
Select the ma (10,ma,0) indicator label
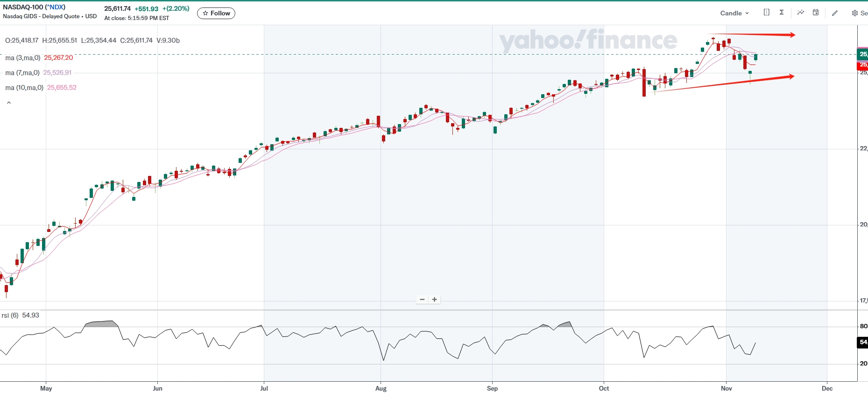24,88
